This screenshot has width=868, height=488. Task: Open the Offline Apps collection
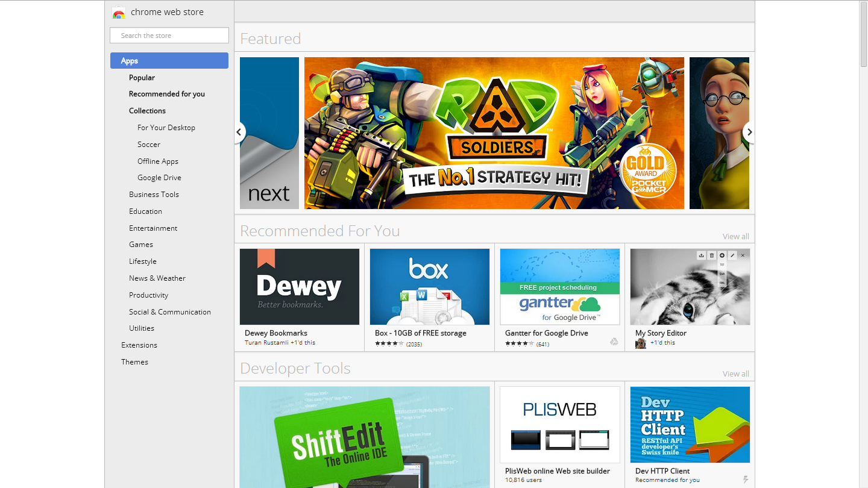coord(158,161)
